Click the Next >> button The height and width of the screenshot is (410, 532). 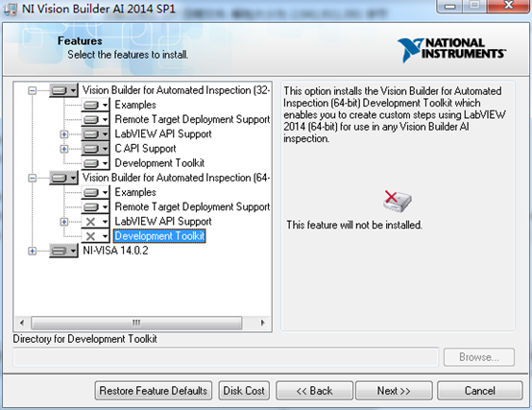394,391
